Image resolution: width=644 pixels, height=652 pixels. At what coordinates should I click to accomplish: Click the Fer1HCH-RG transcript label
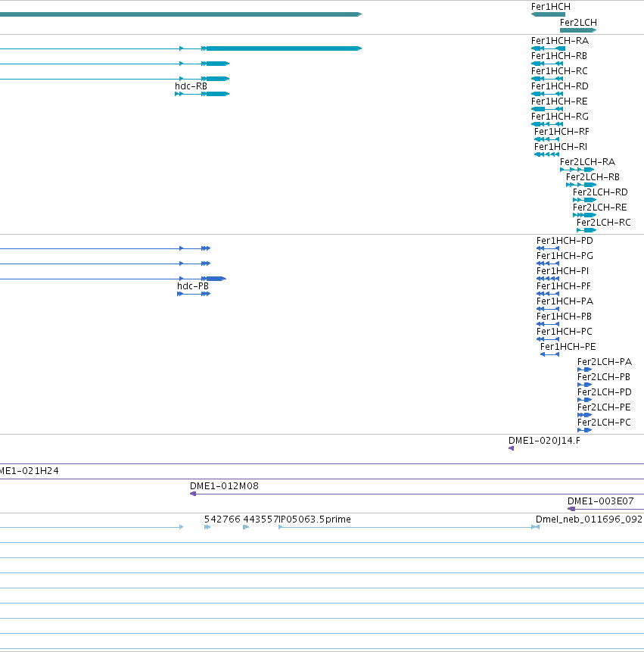point(560,117)
